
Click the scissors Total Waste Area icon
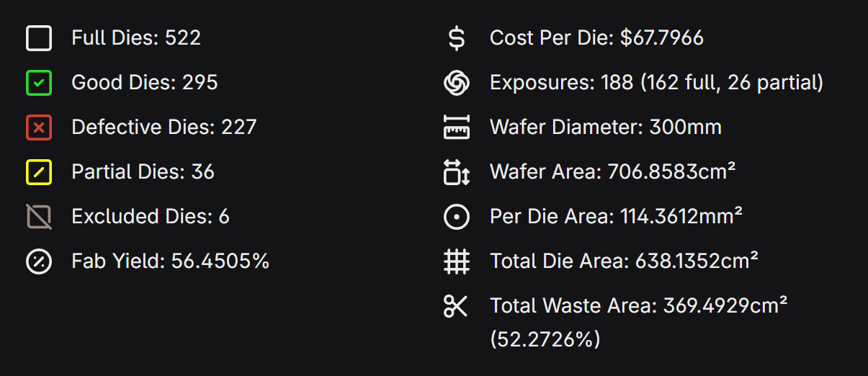457,306
